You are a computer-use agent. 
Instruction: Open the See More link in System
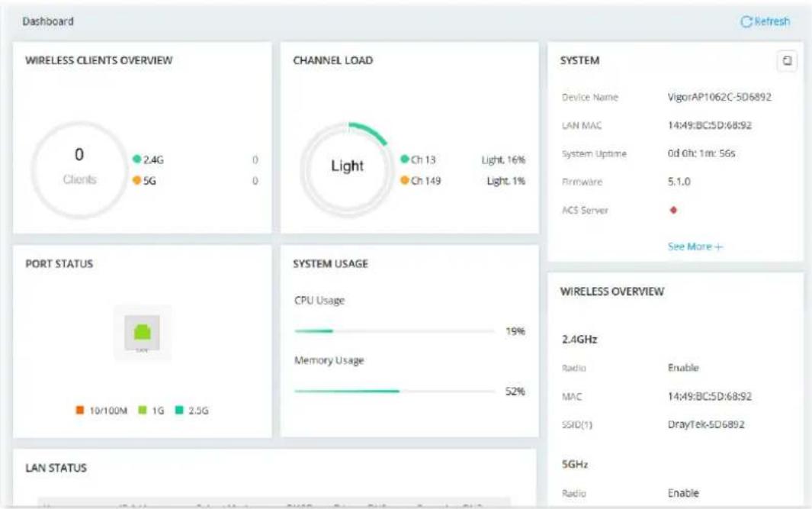695,246
